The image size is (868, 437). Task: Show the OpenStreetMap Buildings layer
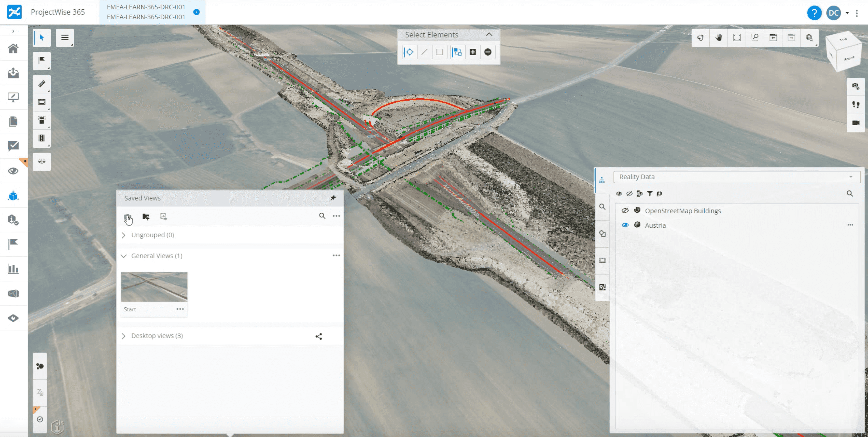625,210
